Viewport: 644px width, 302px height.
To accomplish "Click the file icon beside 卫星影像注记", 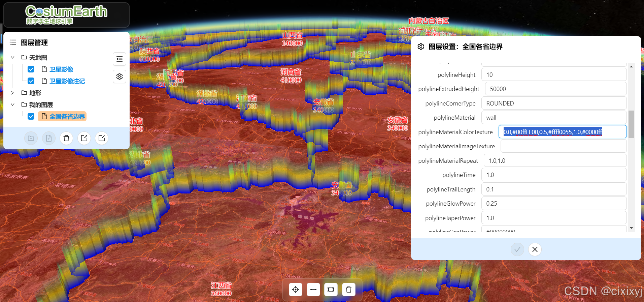I will (x=44, y=81).
